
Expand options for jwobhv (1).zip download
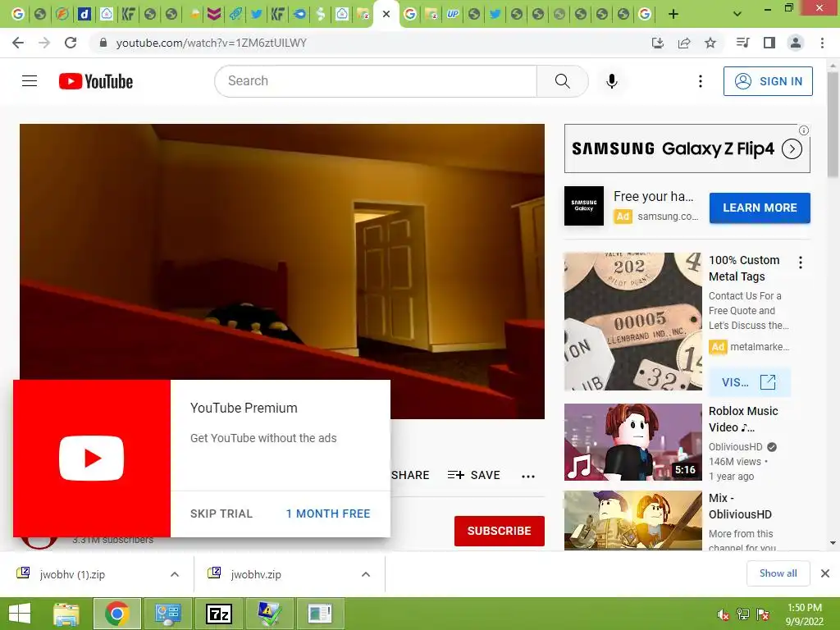click(x=175, y=574)
